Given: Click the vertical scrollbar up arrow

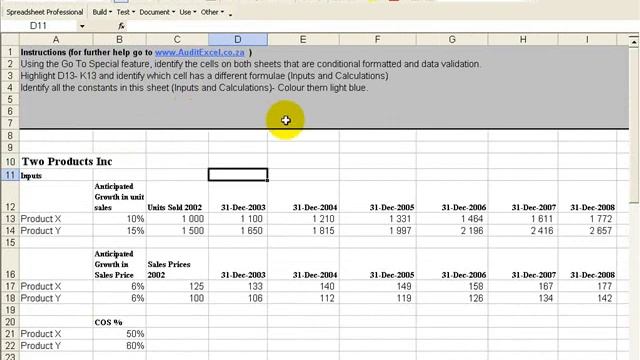Looking at the screenshot, I should pyautogui.click(x=634, y=41).
